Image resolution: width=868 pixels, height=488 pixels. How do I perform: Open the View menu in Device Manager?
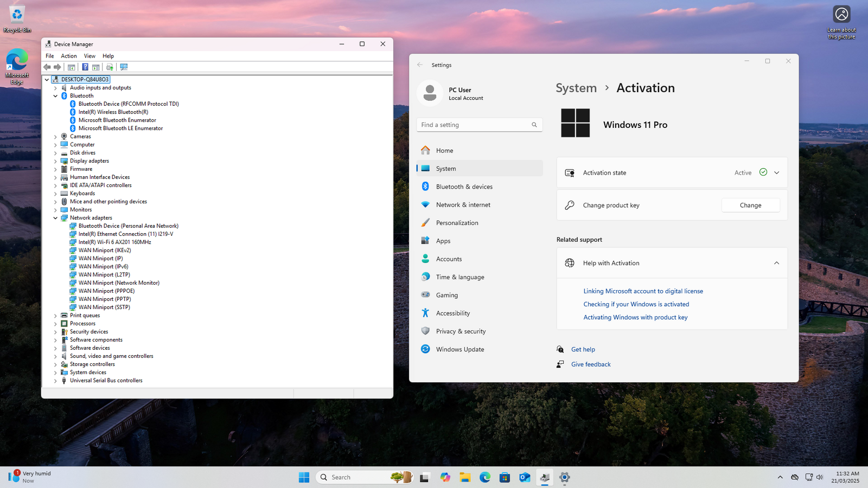point(90,56)
